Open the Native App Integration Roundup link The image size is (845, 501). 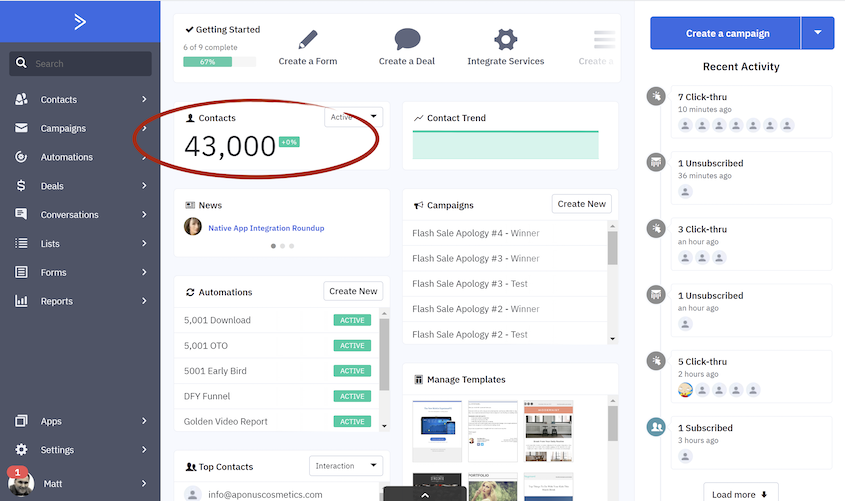tap(266, 228)
